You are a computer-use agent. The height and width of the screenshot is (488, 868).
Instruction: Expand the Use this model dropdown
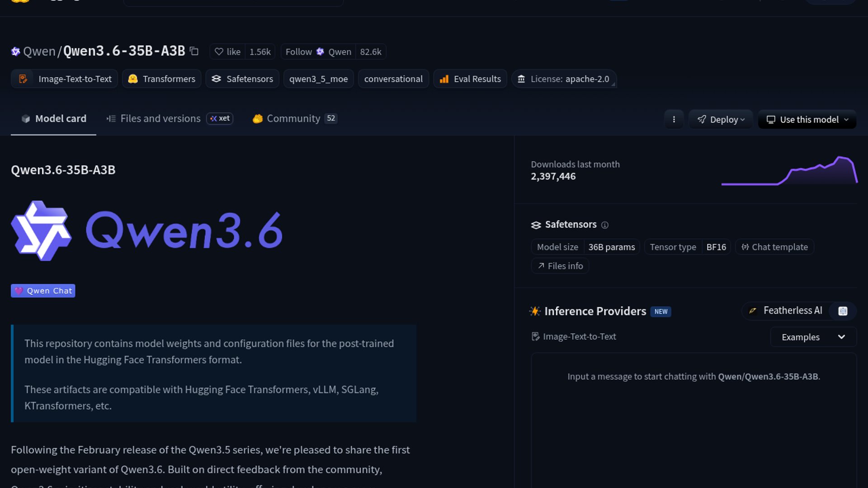tap(807, 119)
